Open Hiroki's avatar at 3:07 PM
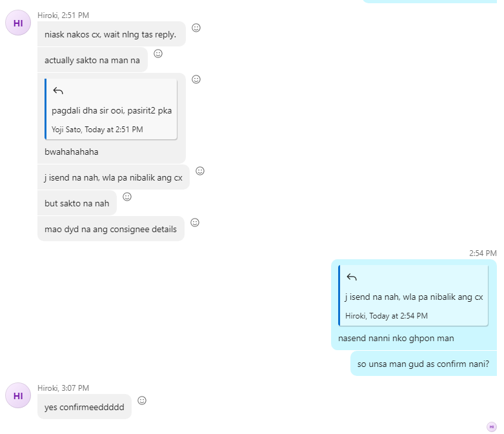 pos(18,395)
